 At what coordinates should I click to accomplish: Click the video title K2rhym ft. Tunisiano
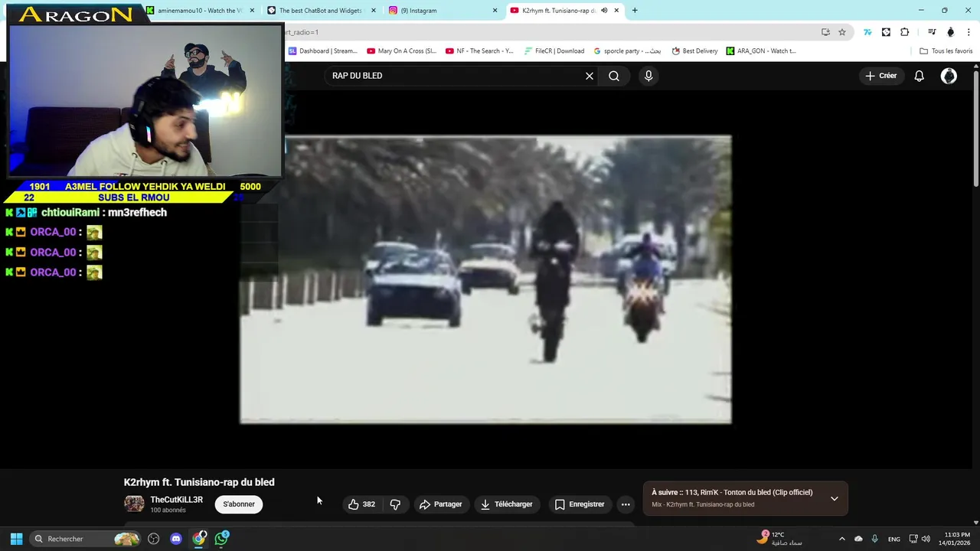click(x=199, y=482)
